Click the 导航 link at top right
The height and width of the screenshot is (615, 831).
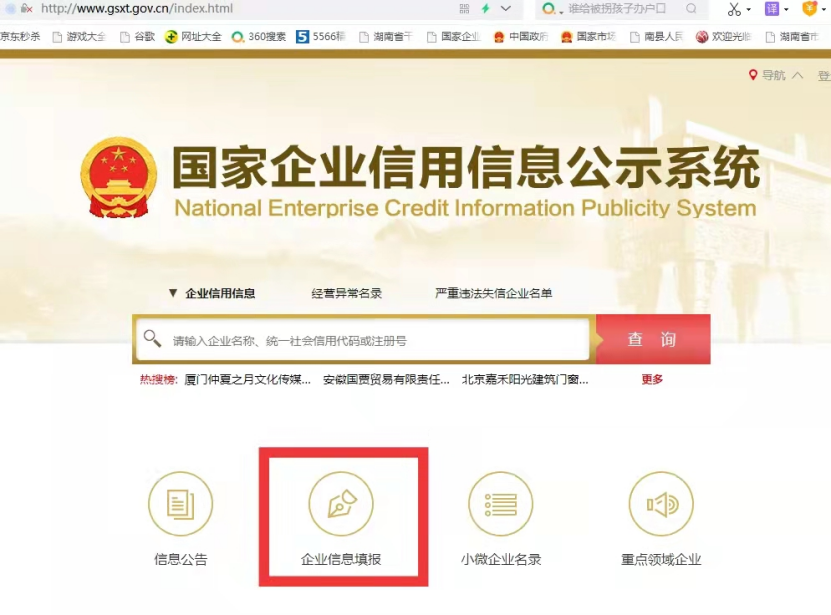pos(774,75)
